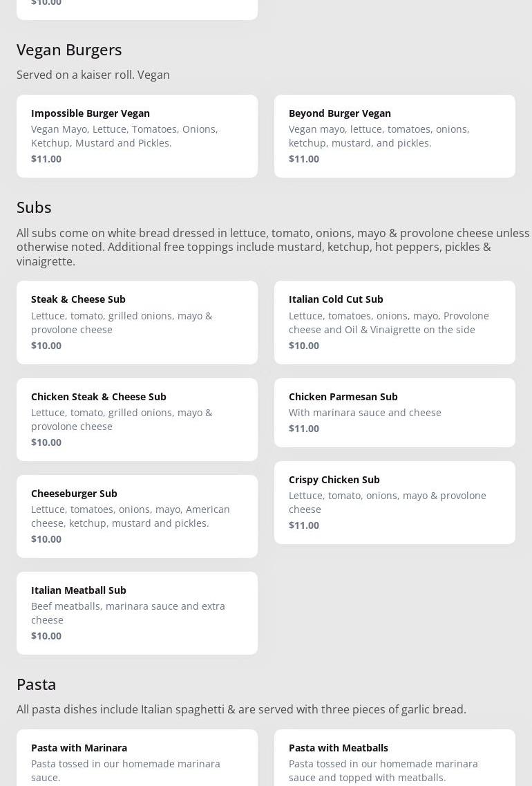Open the Chicken Parmesan Sub card

click(x=395, y=412)
